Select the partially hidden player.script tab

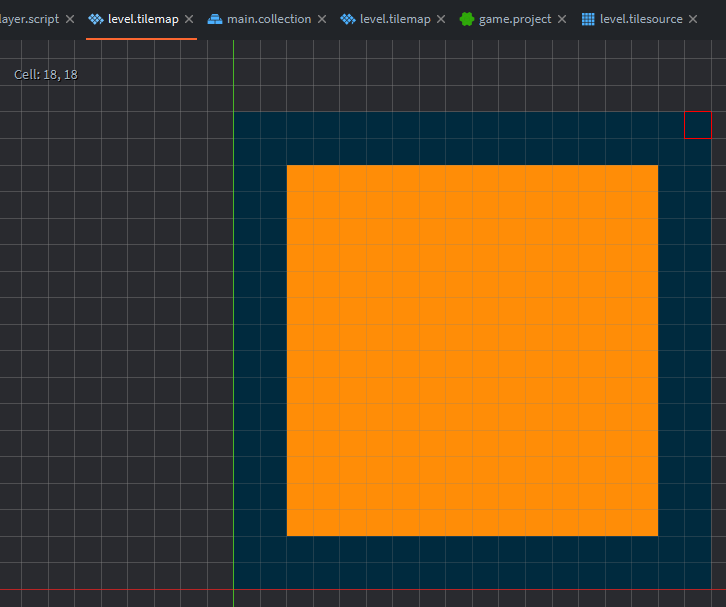28,19
